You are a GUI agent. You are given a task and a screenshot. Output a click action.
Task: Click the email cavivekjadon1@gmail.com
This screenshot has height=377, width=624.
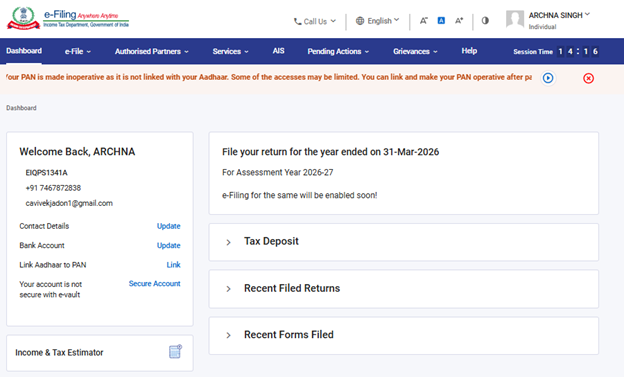[x=69, y=203]
